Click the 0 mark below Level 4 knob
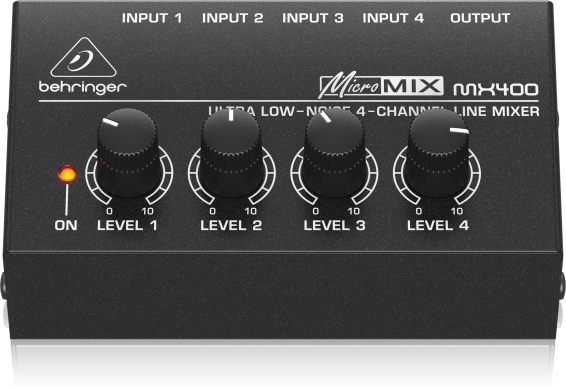 [x=418, y=211]
